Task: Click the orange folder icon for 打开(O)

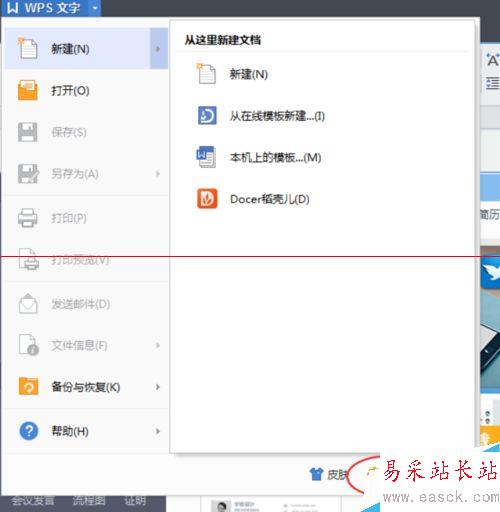Action: pyautogui.click(x=28, y=90)
